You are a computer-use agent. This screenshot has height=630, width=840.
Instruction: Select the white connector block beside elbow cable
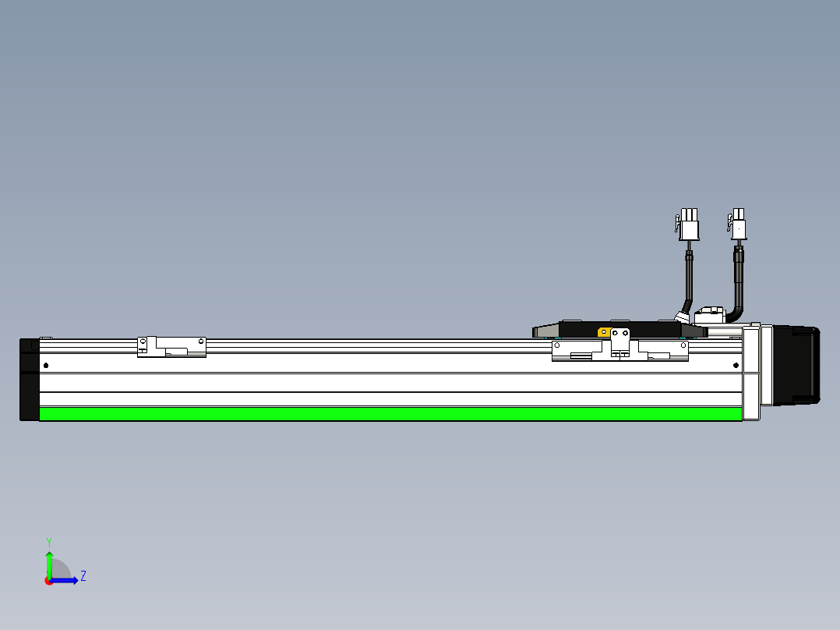point(711,315)
